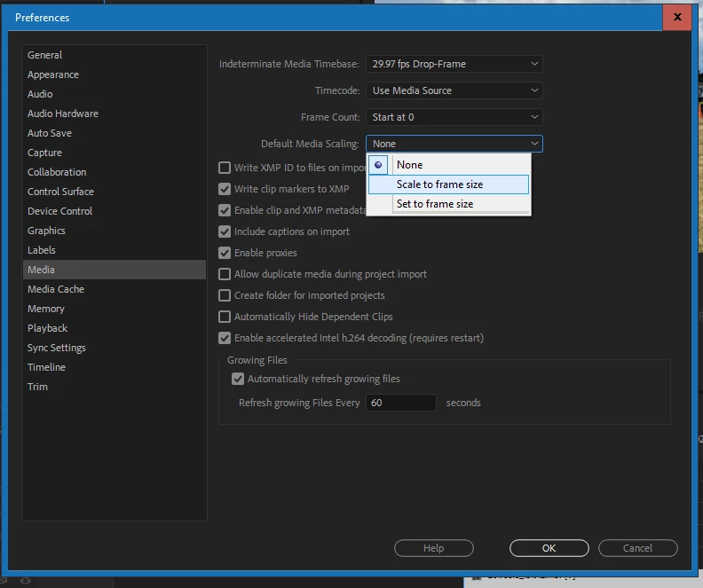
Task: Cancel the Preferences dialog
Action: point(637,548)
